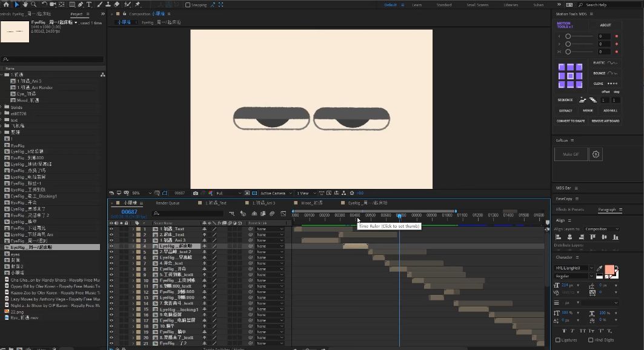Click the CONVERT TO SHAPE button
644x350 pixels.
tap(571, 121)
